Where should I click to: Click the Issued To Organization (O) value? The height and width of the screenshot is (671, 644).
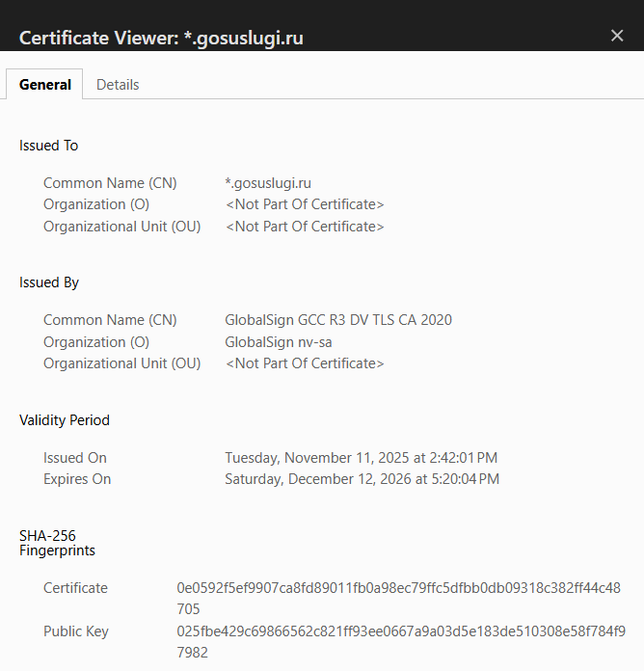[x=305, y=204]
